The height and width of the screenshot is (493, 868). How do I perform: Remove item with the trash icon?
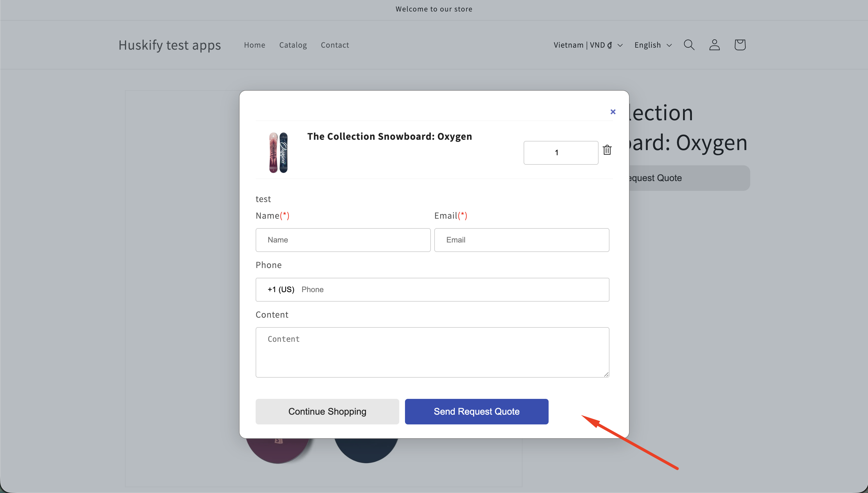pyautogui.click(x=607, y=150)
